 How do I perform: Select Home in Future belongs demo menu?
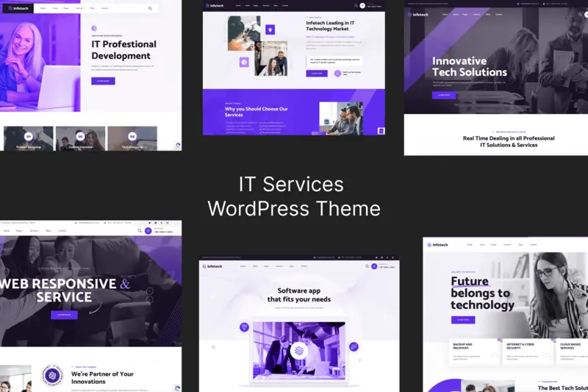point(470,244)
